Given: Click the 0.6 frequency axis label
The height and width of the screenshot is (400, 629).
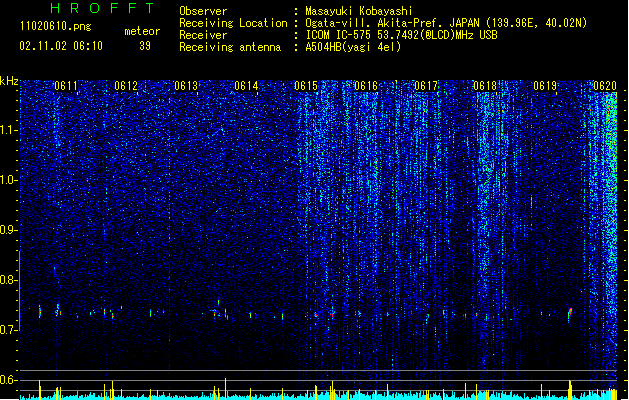Looking at the screenshot, I should pos(8,380).
